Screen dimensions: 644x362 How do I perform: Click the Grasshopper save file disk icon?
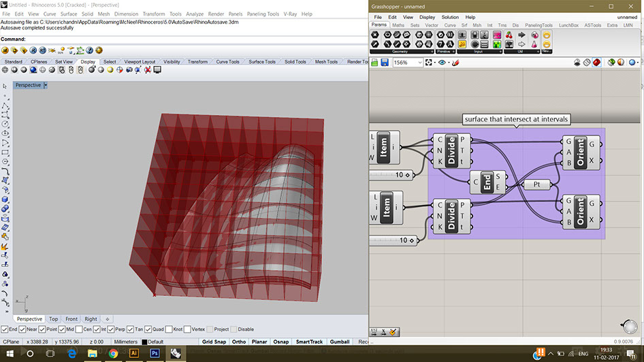click(x=385, y=63)
